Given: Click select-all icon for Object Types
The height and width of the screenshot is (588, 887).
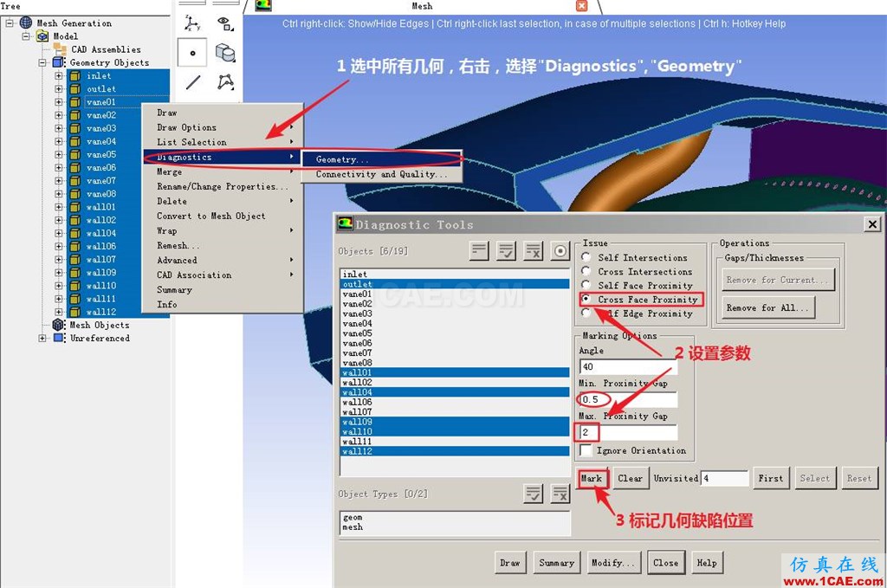Looking at the screenshot, I should click(534, 494).
